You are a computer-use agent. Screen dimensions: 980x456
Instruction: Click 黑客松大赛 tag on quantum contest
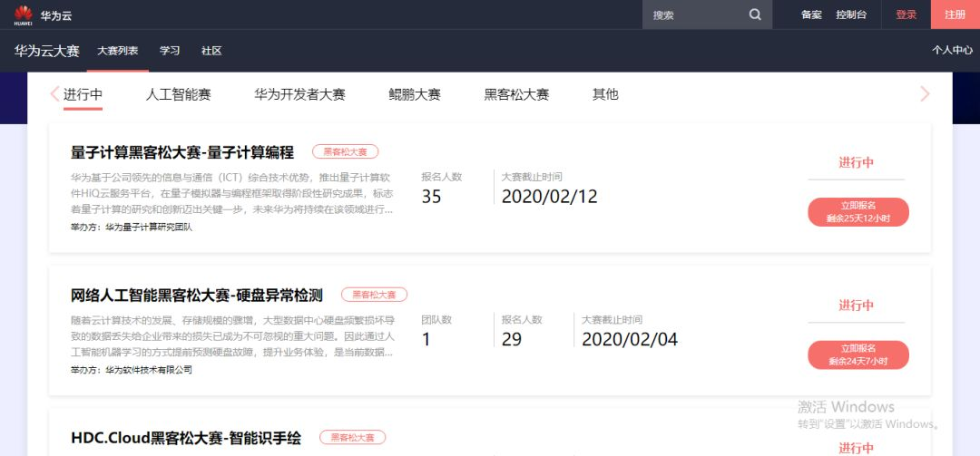pyautogui.click(x=345, y=151)
